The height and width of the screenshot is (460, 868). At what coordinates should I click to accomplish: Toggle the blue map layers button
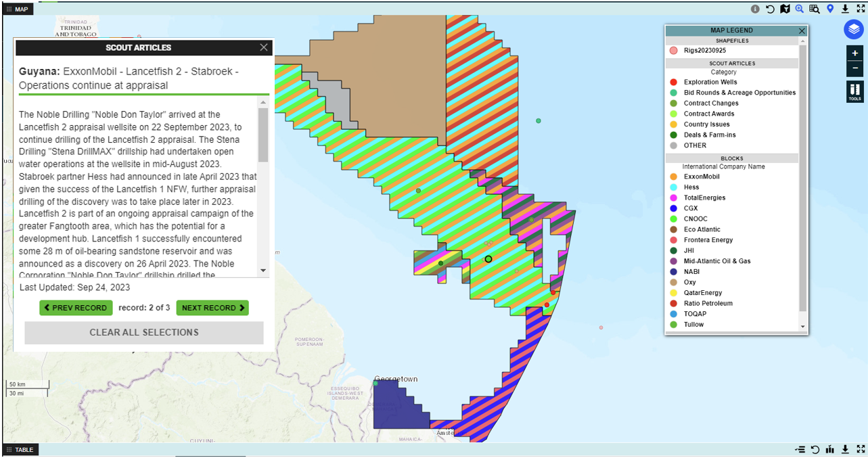coord(854,30)
